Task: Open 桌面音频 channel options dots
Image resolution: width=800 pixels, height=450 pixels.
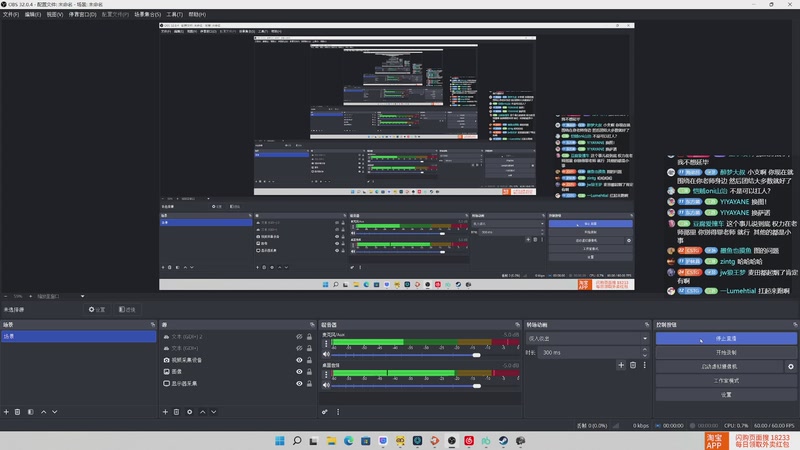Action: [x=327, y=374]
